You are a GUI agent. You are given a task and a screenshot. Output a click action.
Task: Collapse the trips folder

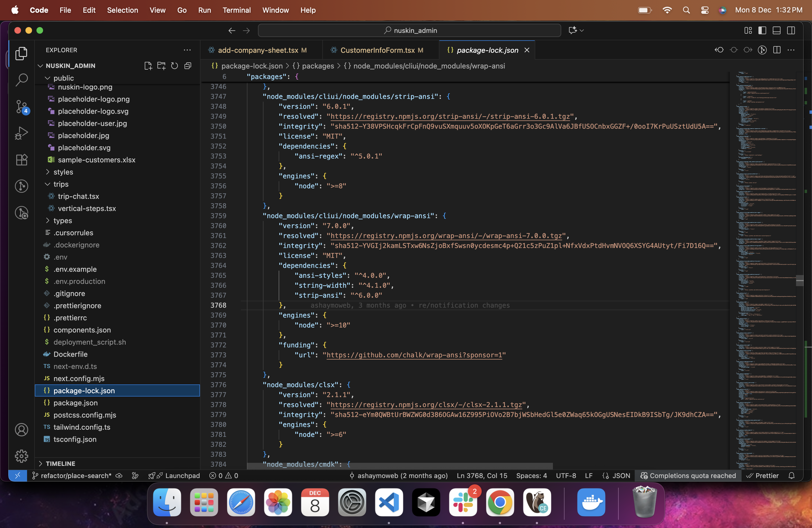(x=61, y=184)
